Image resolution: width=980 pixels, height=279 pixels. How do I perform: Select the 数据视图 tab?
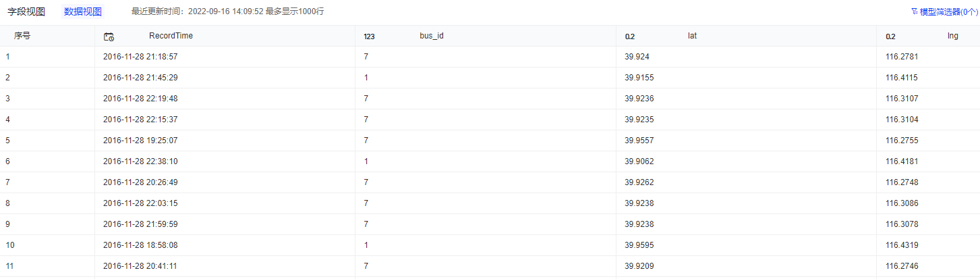(83, 11)
